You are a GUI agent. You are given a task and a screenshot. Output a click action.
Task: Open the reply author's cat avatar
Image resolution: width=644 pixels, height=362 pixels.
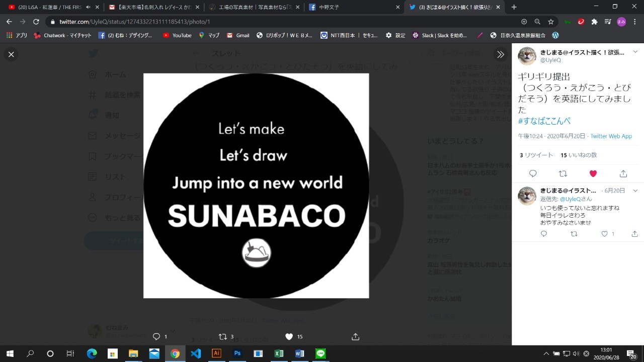[527, 196]
